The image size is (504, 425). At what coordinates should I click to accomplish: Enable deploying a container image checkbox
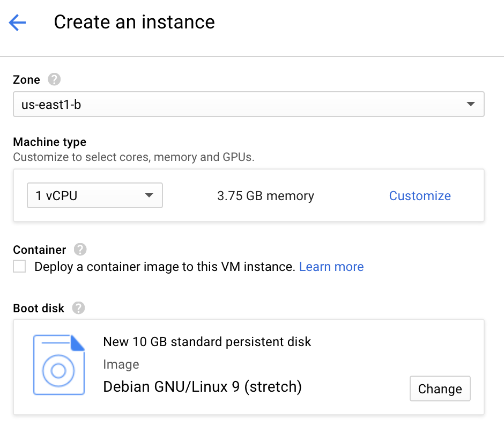click(x=20, y=267)
